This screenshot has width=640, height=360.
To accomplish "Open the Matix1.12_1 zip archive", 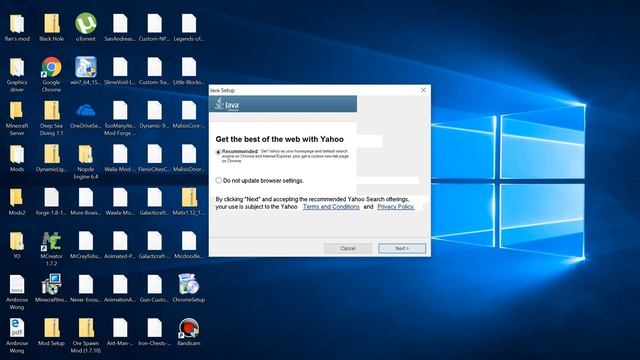I will pos(188,201).
